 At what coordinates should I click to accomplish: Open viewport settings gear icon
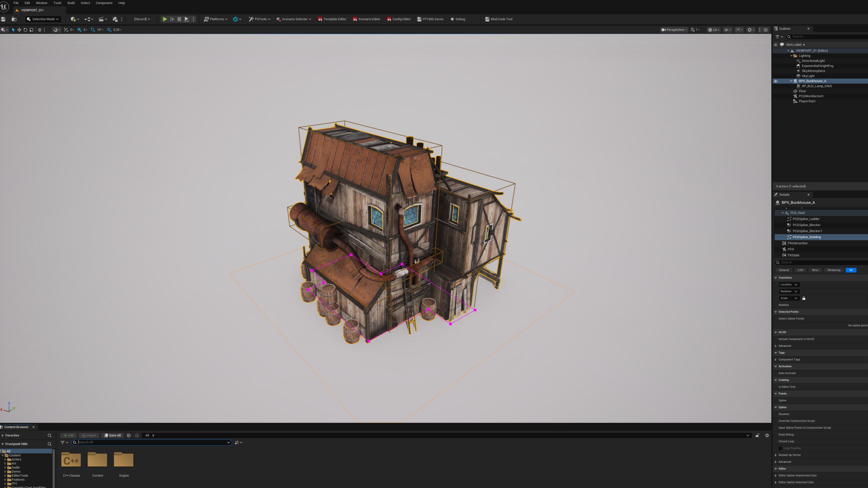click(x=749, y=30)
